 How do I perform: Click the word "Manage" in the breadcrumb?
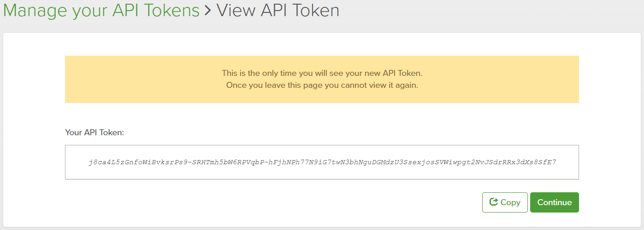35,10
